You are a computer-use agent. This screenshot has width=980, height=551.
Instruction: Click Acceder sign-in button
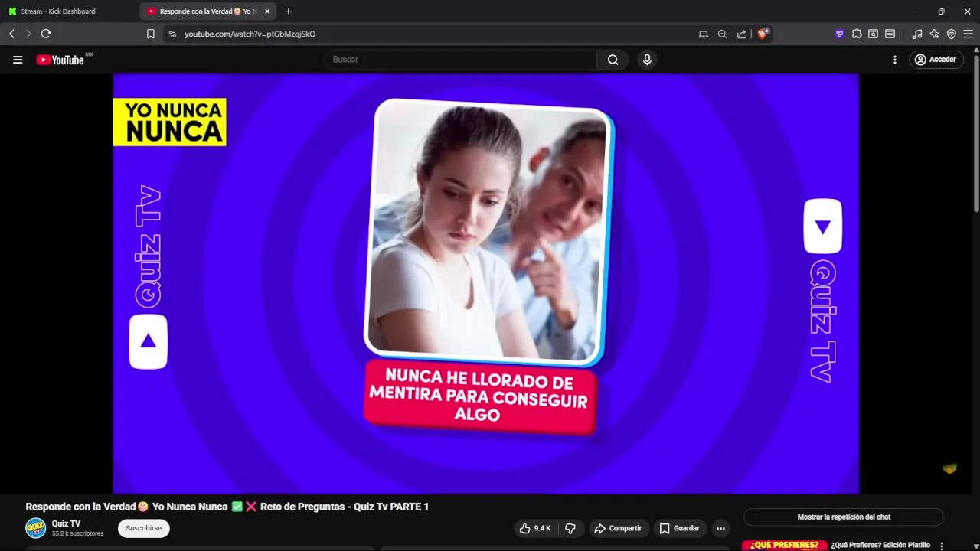pos(936,60)
